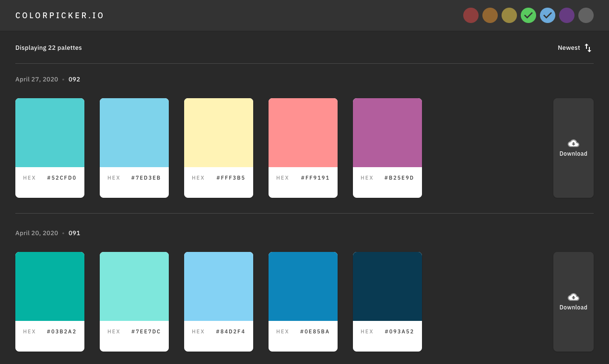Disable the green color filter
This screenshot has width=609, height=364.
click(x=528, y=15)
